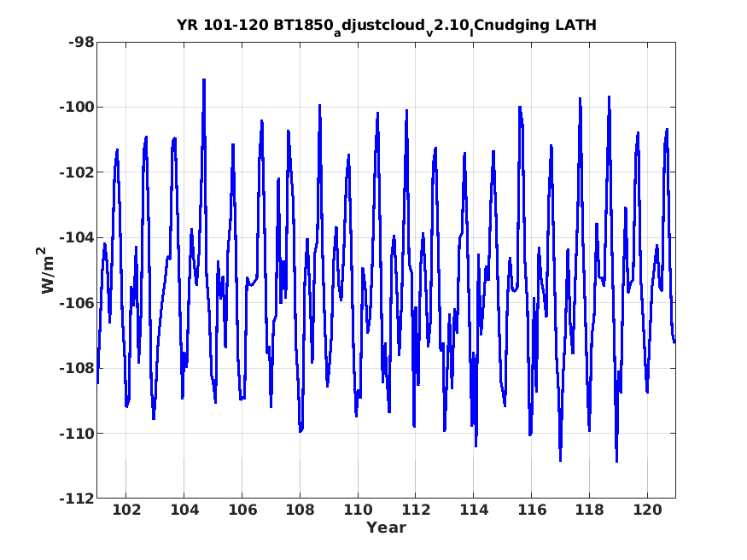
Task: Click x-axis tick label '108'
Action: tap(301, 510)
